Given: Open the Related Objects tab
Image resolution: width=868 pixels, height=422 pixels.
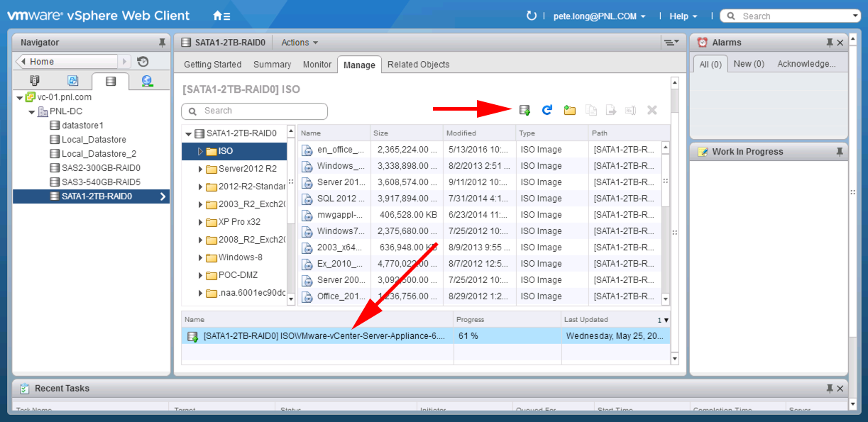Looking at the screenshot, I should [418, 65].
